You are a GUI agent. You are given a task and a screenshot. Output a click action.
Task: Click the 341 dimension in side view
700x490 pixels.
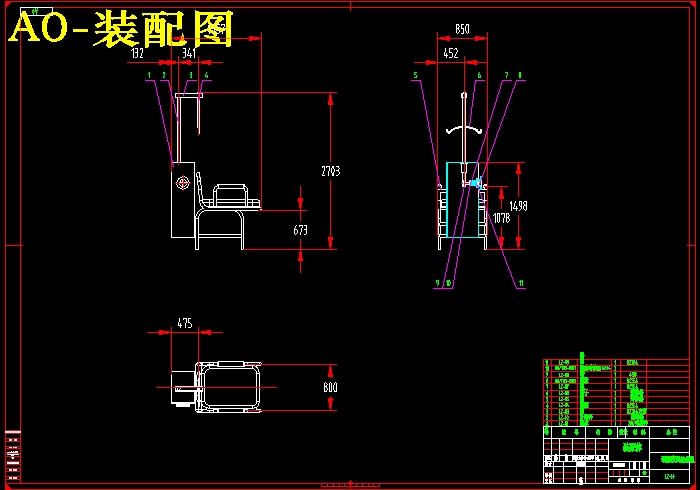click(x=188, y=54)
